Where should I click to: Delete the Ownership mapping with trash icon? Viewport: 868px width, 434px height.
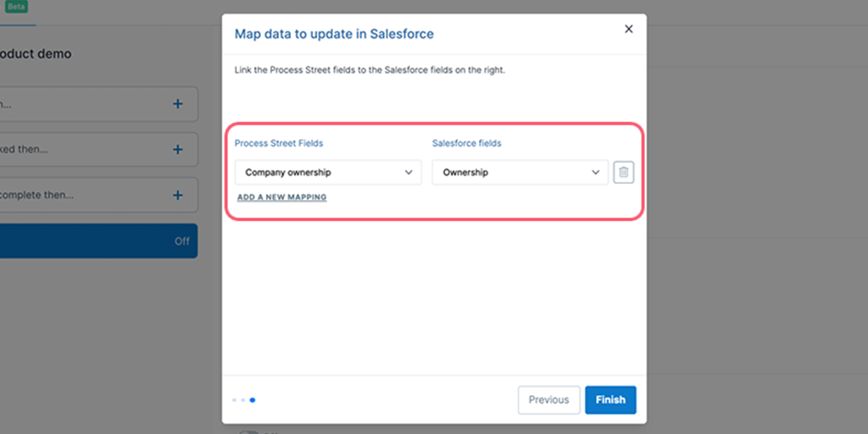624,172
